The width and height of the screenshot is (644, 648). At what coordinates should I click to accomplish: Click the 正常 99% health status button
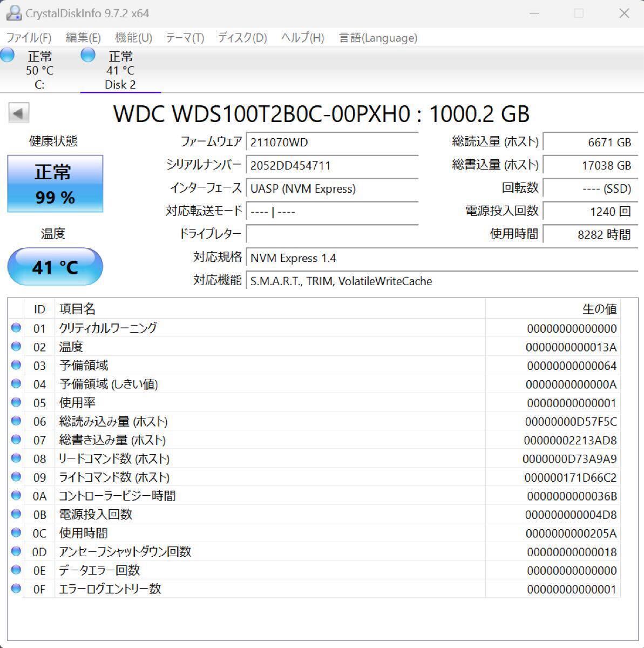point(55,184)
